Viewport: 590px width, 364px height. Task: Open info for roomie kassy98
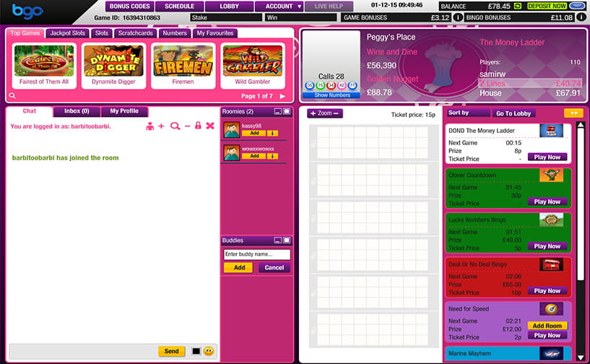coord(272,134)
